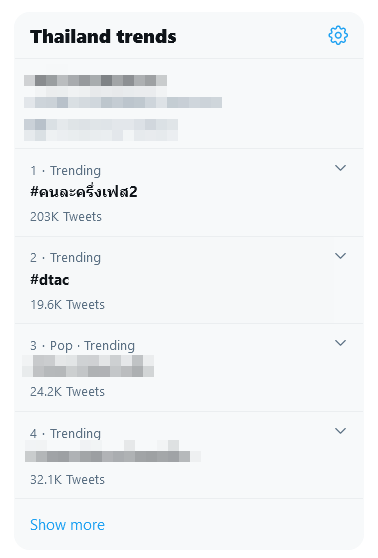378x558 pixels.
Task: Click the '1 · Trending' label
Action: pyautogui.click(x=65, y=170)
